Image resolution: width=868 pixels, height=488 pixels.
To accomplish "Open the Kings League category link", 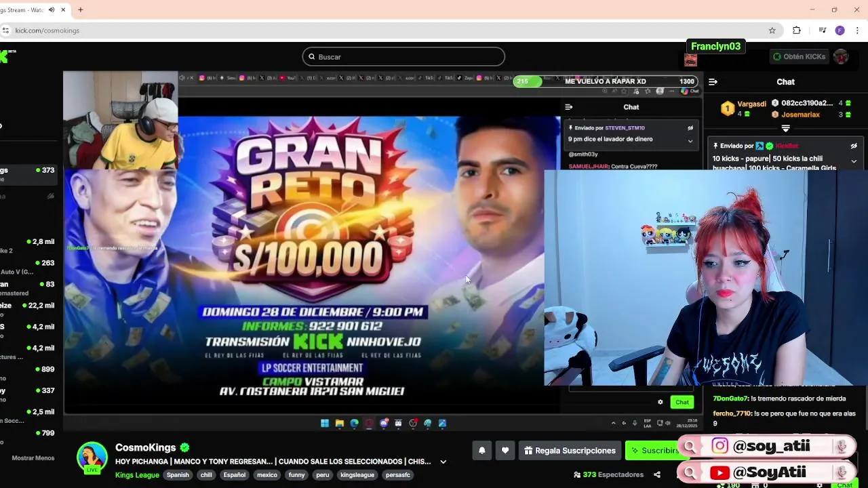I will click(137, 475).
